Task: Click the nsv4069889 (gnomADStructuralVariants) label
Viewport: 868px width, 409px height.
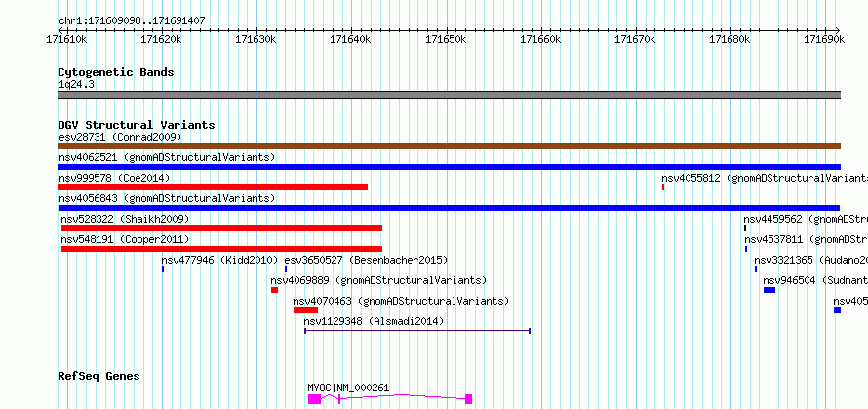Action: 378,280
